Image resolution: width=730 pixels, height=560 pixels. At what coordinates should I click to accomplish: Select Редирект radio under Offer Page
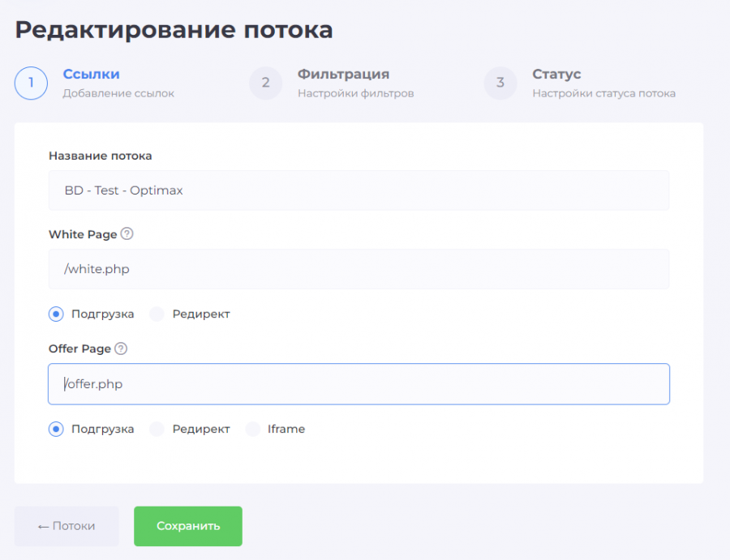[x=157, y=429]
